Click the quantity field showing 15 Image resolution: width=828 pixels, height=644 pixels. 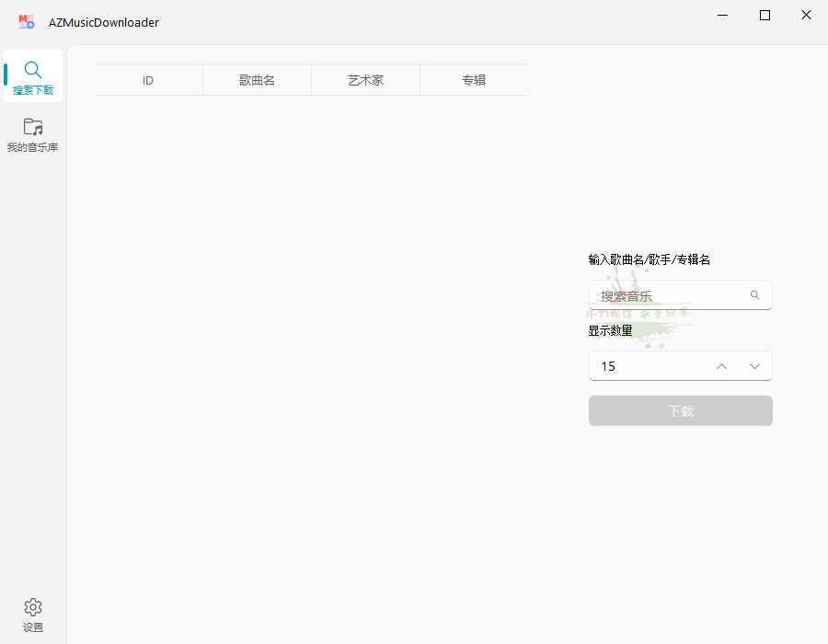[644, 365]
